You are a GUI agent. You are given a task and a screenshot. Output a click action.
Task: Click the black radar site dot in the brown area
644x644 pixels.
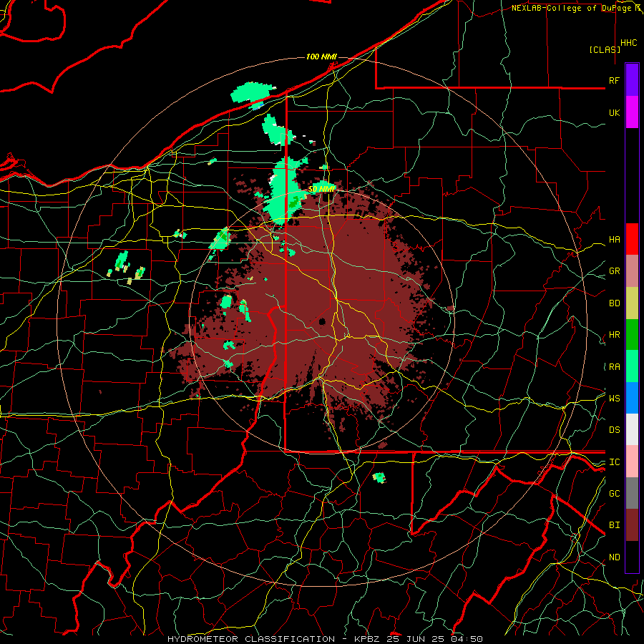click(x=322, y=321)
